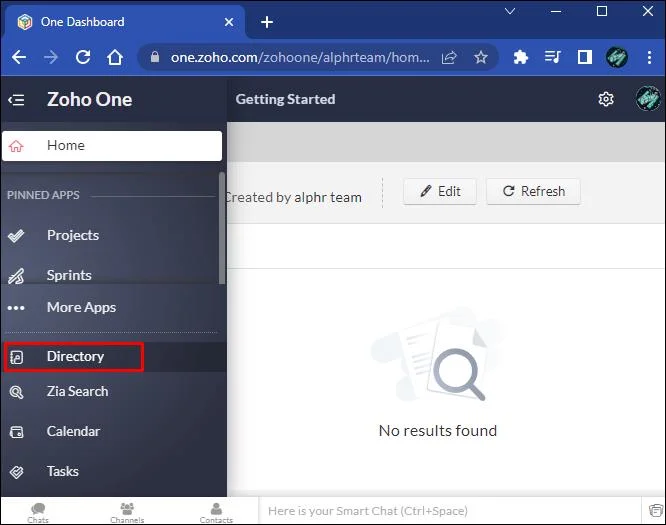Click the one.zoho.com address bar
This screenshot has height=525, width=666.
coord(299,57)
